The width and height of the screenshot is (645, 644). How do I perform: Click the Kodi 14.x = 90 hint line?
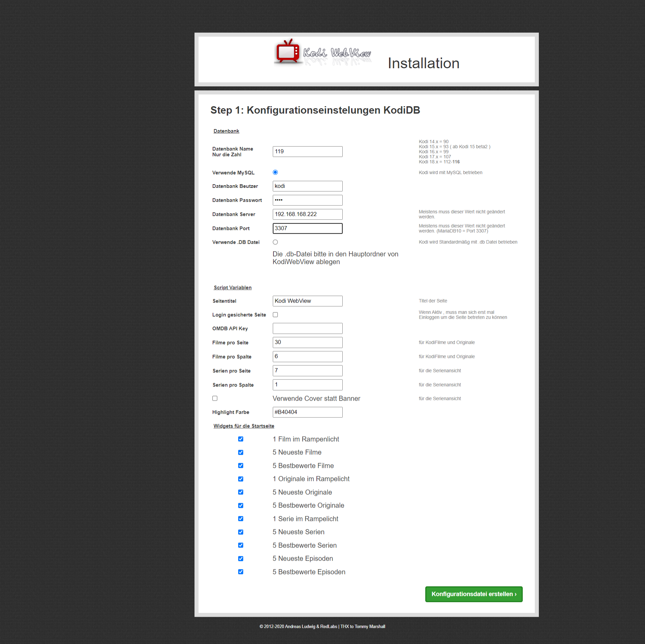pyautogui.click(x=433, y=142)
